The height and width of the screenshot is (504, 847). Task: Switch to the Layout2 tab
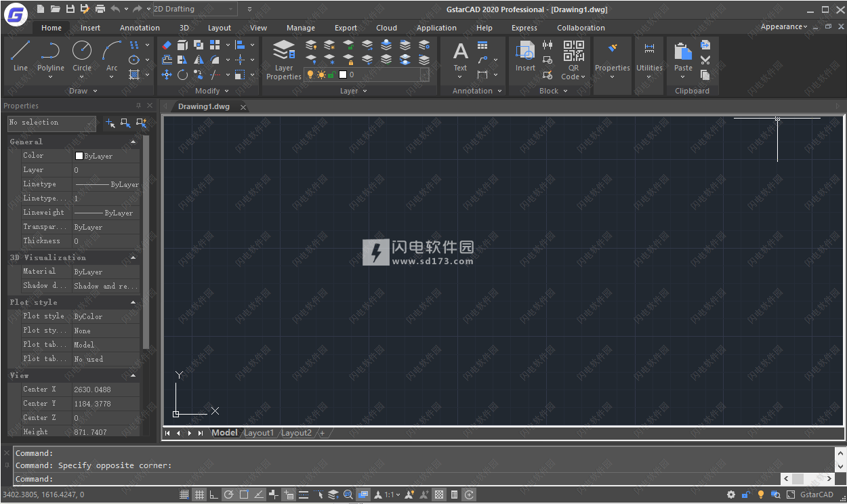[296, 433]
